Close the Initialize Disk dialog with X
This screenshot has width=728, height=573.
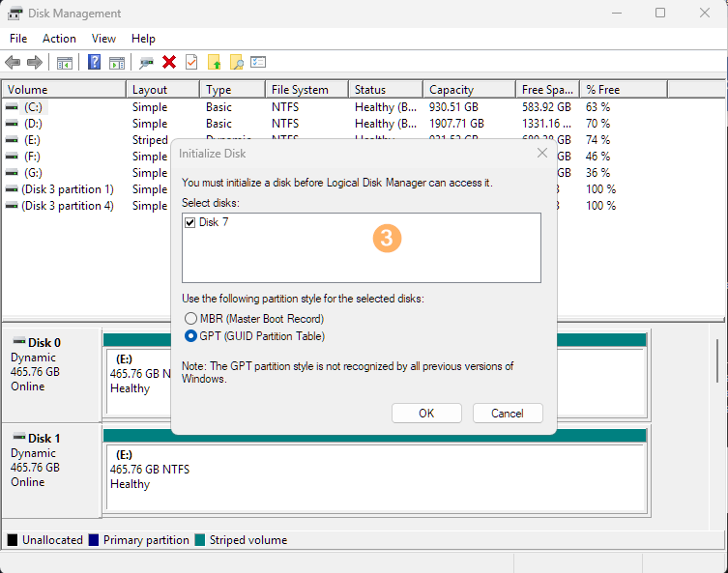coord(541,153)
